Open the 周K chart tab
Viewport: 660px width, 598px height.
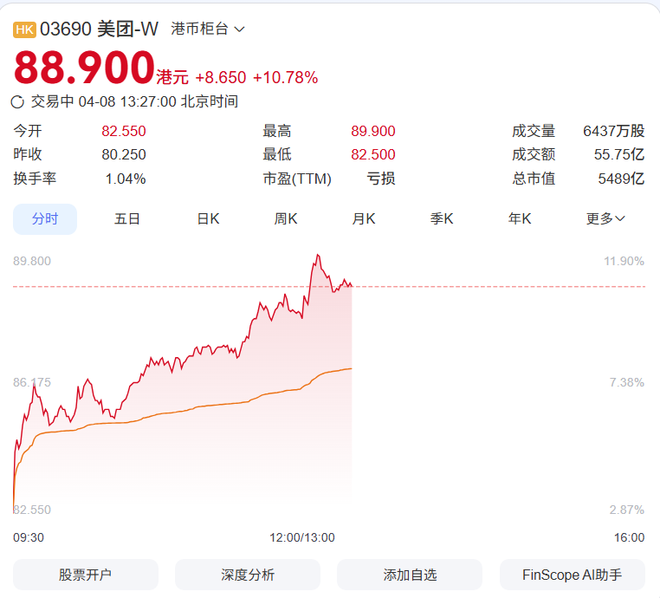point(286,218)
